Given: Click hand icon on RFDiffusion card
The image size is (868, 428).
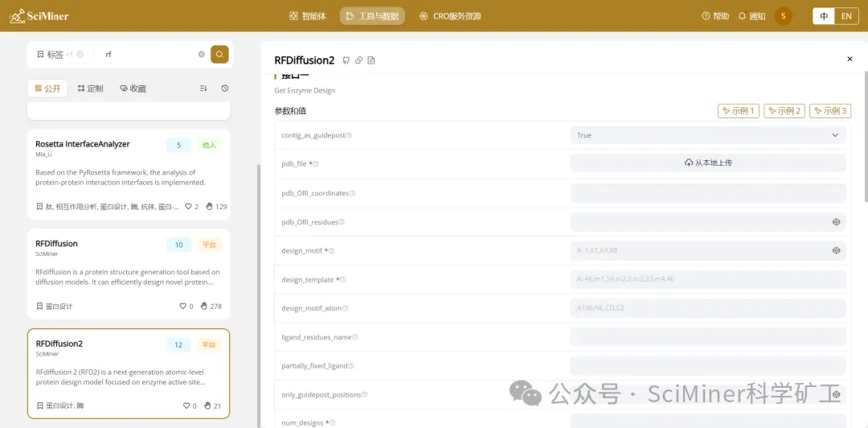Looking at the screenshot, I should click(x=203, y=306).
